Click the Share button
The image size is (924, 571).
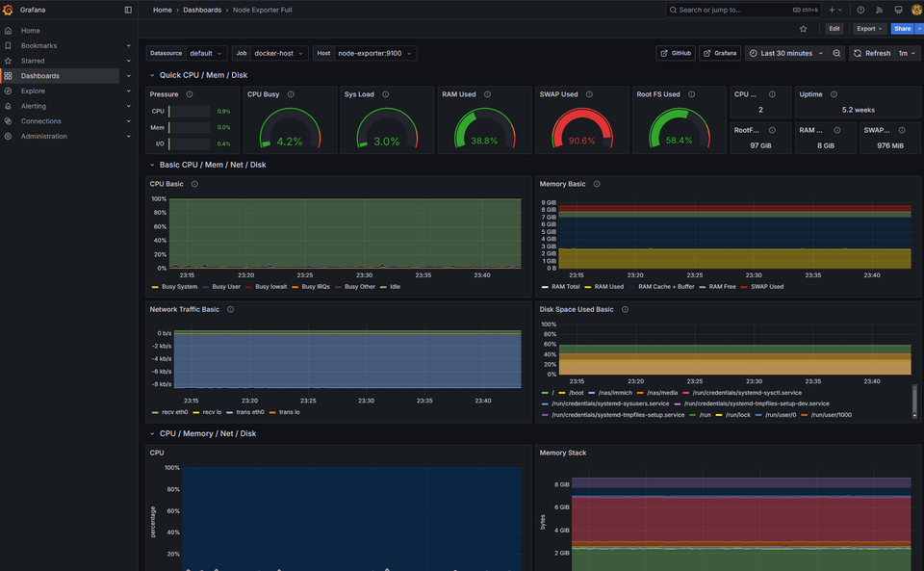(901, 29)
